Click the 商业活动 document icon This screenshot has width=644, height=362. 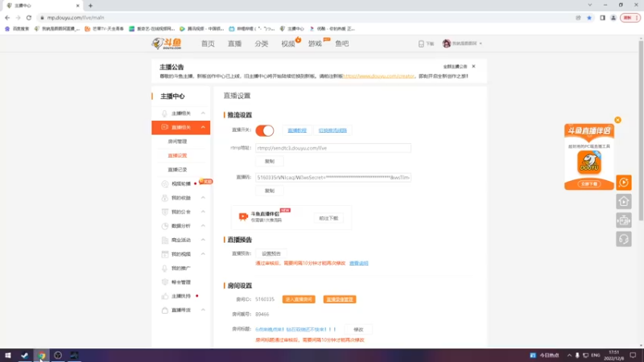click(165, 240)
